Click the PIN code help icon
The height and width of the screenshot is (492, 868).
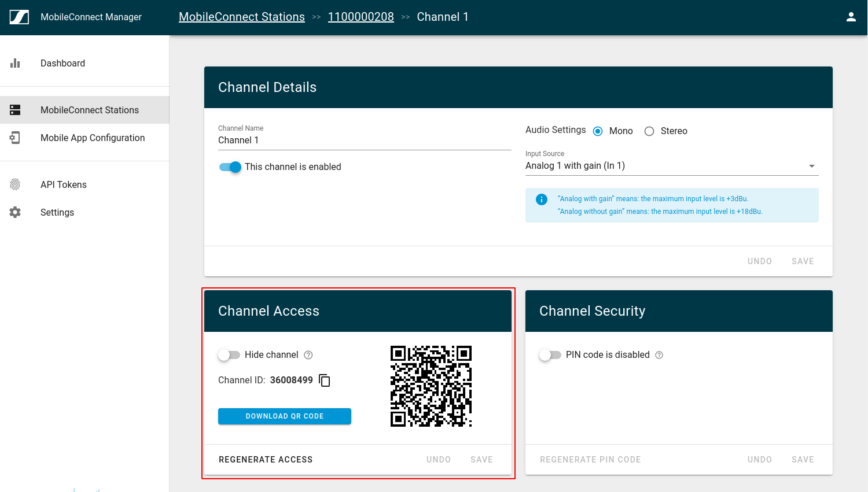coord(659,355)
